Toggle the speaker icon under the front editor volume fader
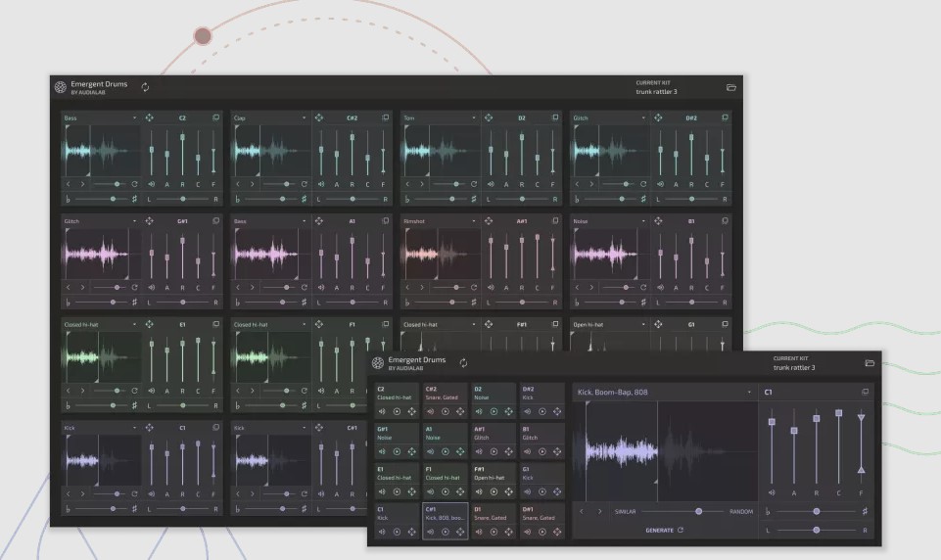Viewport: 941px width, 560px height. (772, 492)
